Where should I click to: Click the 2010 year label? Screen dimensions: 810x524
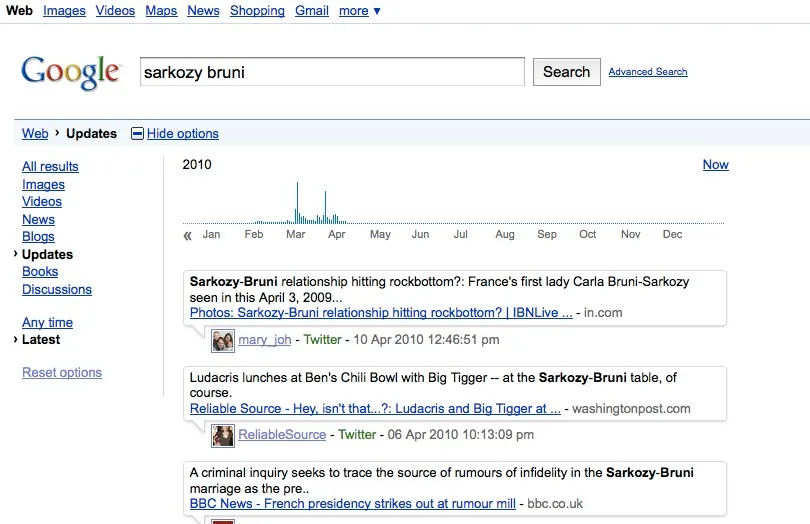pos(197,165)
